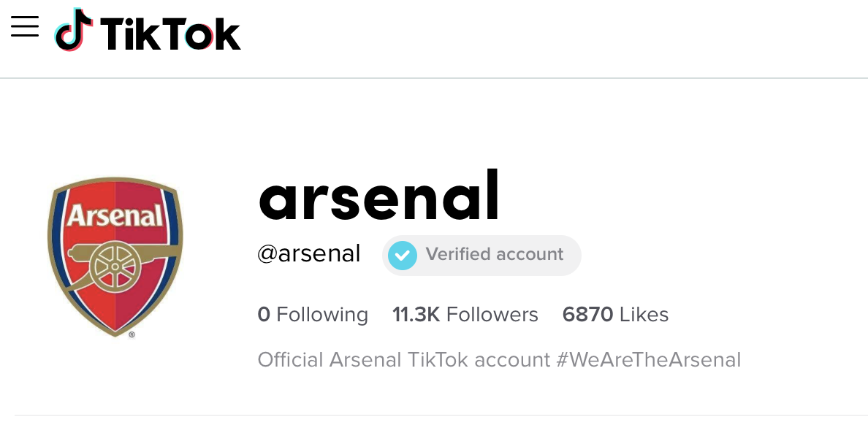Click the TikTok musical note logo
This screenshot has height=425, width=868.
click(x=74, y=29)
